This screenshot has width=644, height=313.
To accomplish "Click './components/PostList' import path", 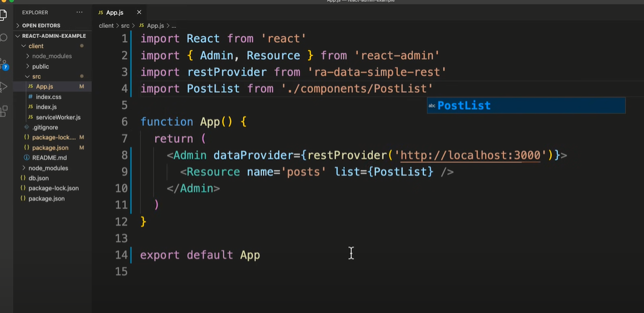I will [357, 89].
